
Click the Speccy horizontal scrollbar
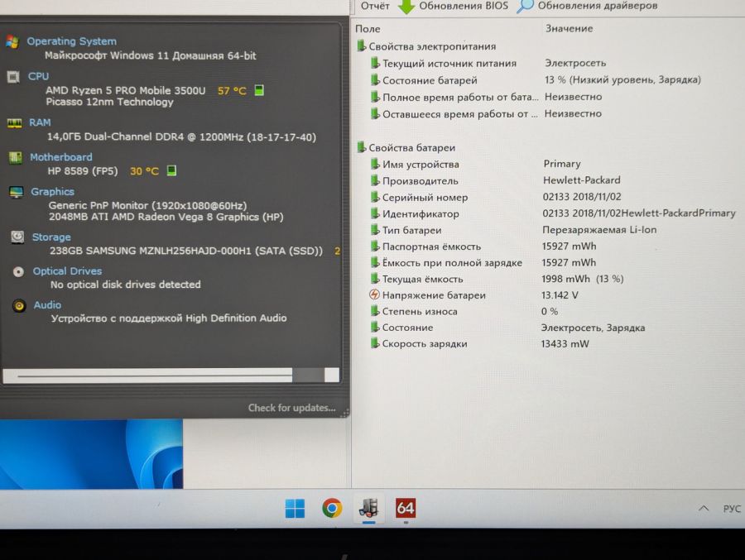click(171, 376)
